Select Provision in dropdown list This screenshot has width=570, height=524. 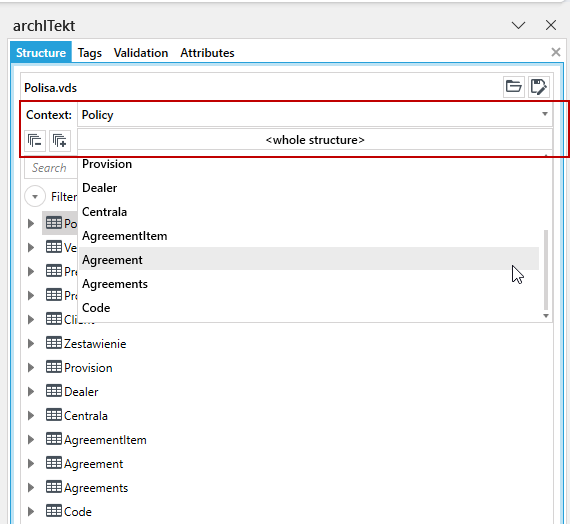click(x=309, y=164)
